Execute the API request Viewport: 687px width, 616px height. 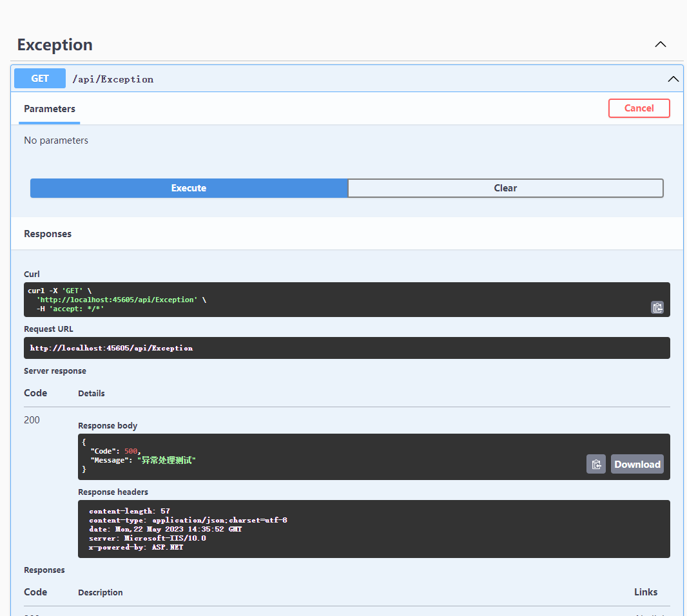point(189,188)
